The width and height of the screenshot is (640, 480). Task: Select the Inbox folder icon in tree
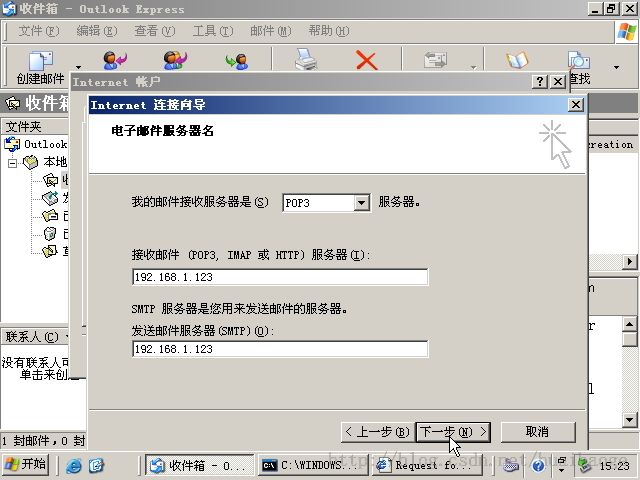tap(50, 180)
